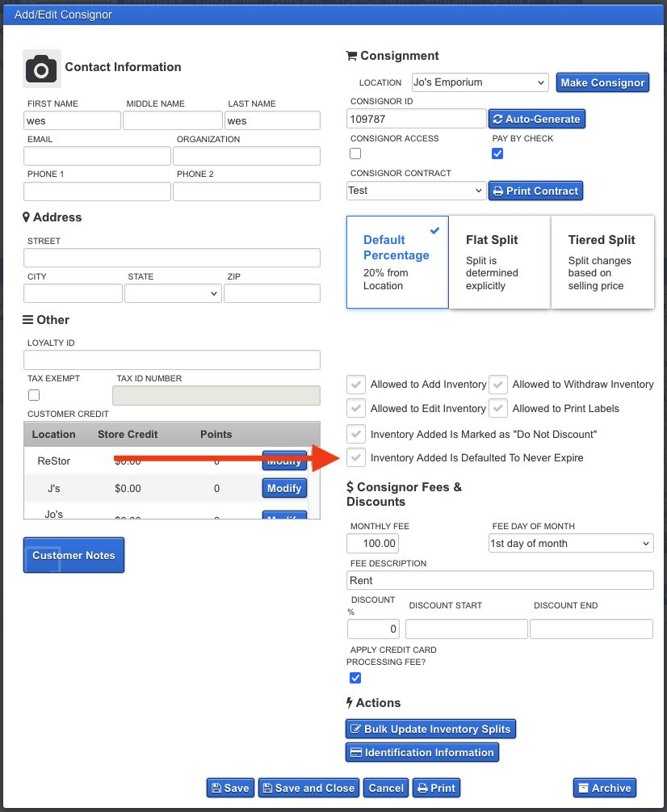
Task: Open the Location dropdown showing Jo's Emporium
Action: (x=480, y=82)
